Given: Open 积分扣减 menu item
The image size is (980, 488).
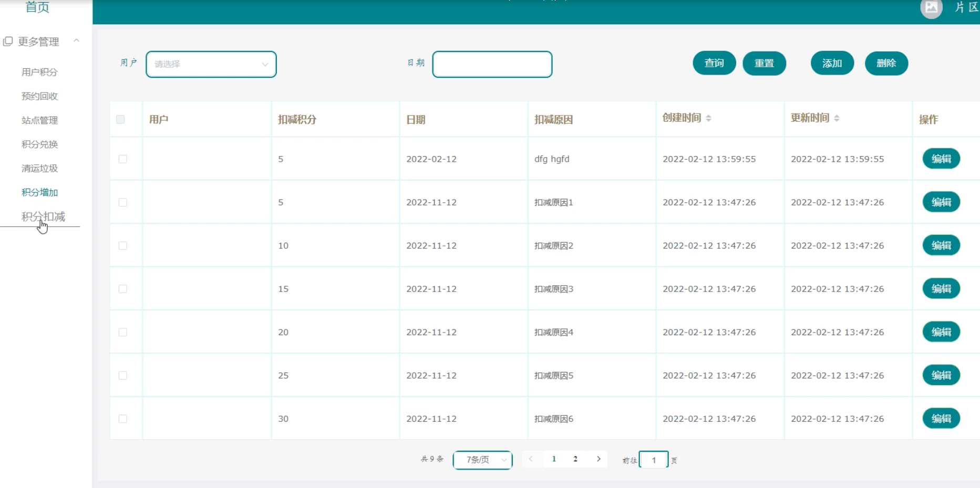Looking at the screenshot, I should point(43,216).
